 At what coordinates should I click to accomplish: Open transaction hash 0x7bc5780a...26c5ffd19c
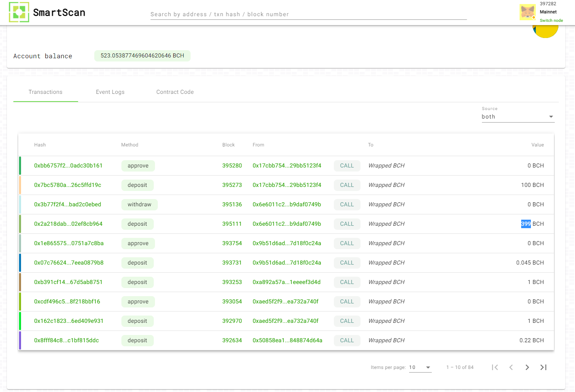click(x=68, y=185)
